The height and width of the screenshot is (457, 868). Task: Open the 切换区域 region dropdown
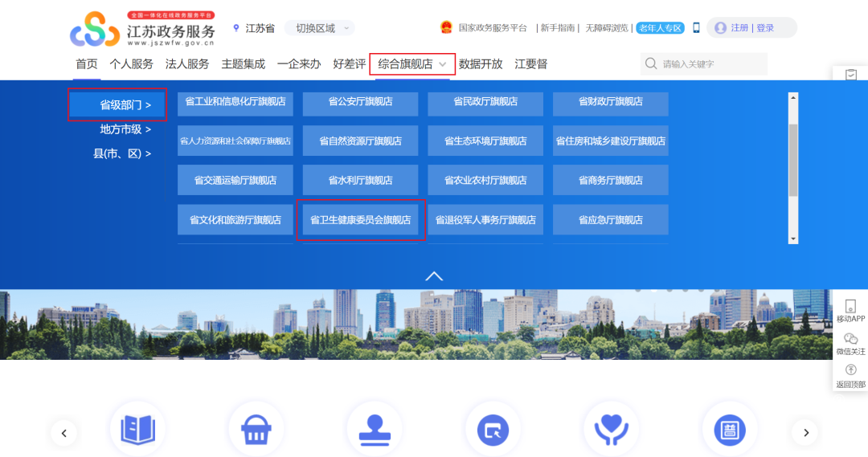(x=319, y=28)
